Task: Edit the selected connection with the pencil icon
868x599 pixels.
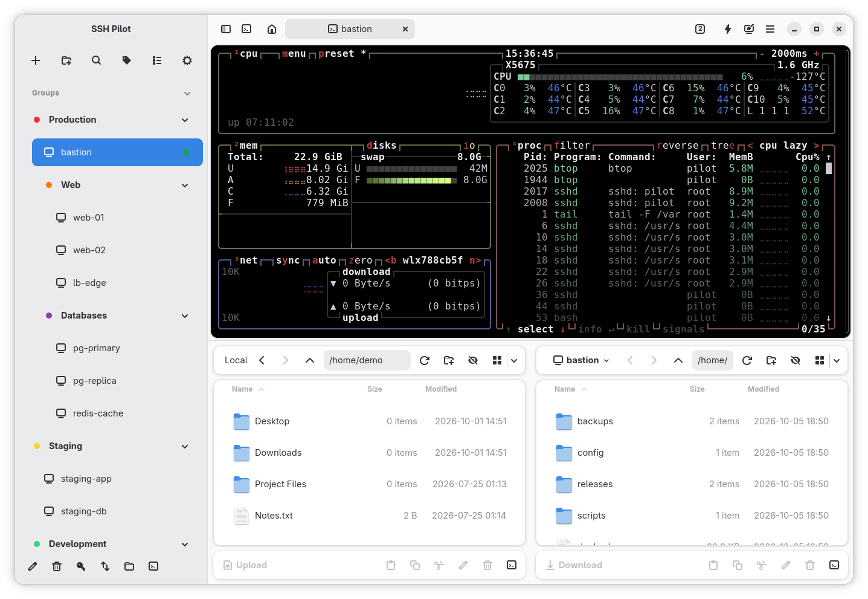Action: pyautogui.click(x=33, y=566)
